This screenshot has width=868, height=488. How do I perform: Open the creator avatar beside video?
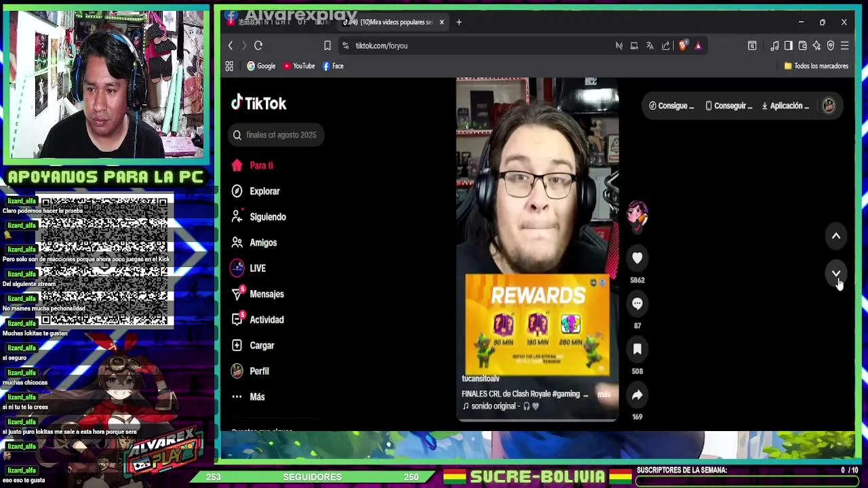pyautogui.click(x=637, y=216)
